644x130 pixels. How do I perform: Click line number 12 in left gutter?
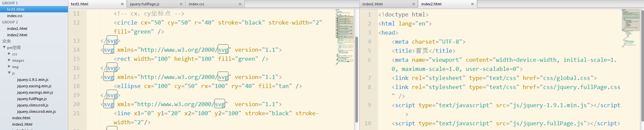click(76, 23)
